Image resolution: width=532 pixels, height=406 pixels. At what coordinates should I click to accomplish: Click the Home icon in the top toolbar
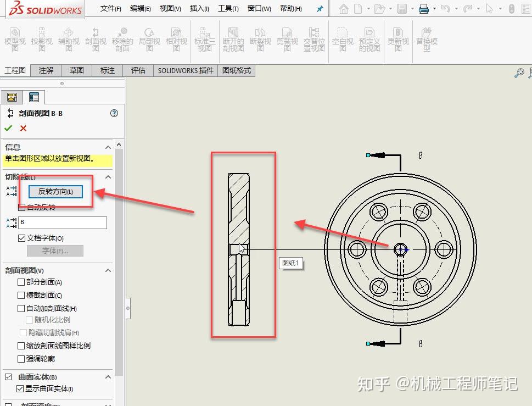pos(343,8)
